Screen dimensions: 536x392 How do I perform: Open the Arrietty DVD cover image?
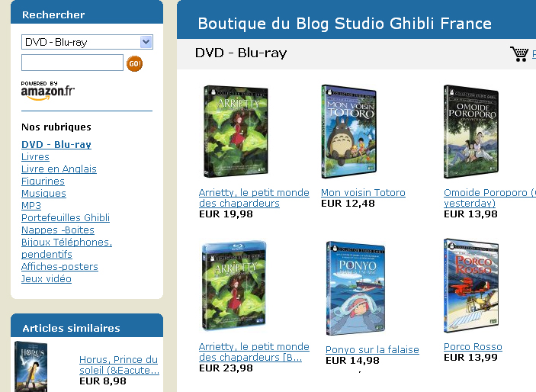click(236, 131)
